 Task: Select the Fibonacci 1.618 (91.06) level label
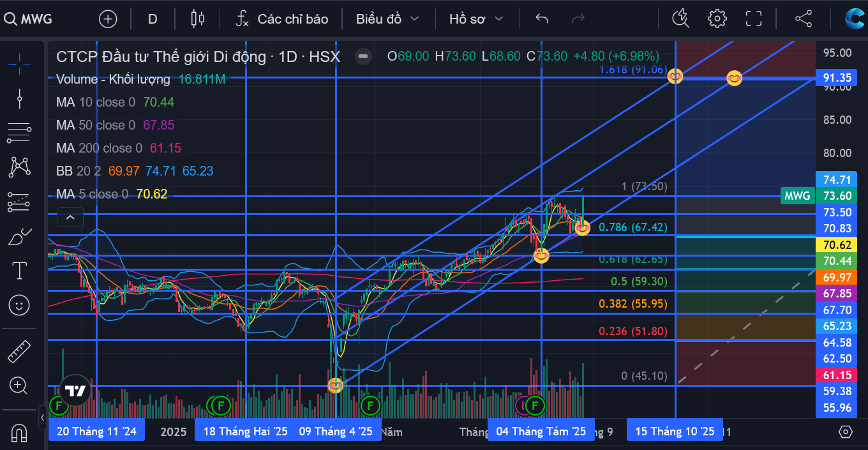[632, 70]
